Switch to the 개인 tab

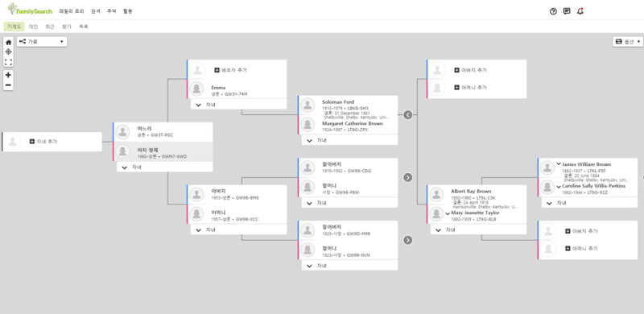point(33,27)
